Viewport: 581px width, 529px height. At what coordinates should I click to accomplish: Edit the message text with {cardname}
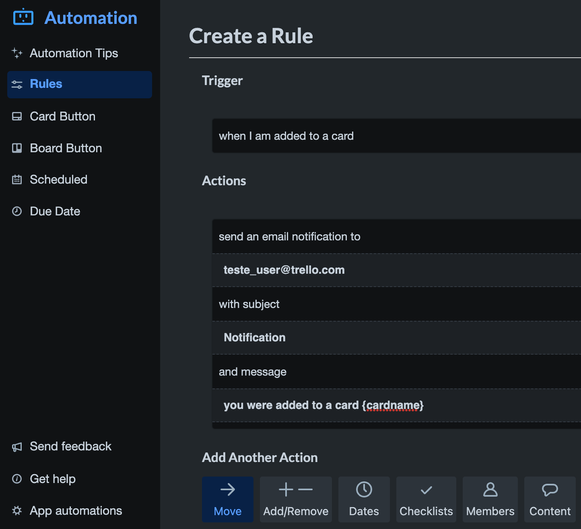click(x=396, y=405)
